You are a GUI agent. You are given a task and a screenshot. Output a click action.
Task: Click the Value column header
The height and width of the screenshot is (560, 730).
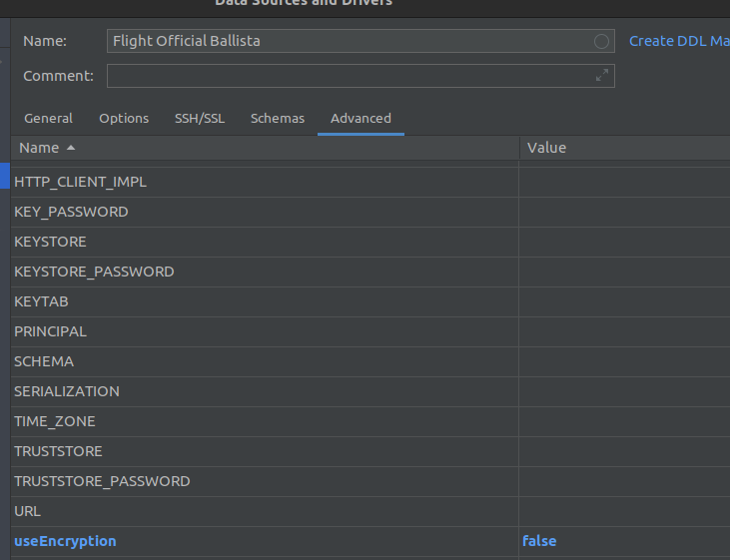tap(625, 148)
